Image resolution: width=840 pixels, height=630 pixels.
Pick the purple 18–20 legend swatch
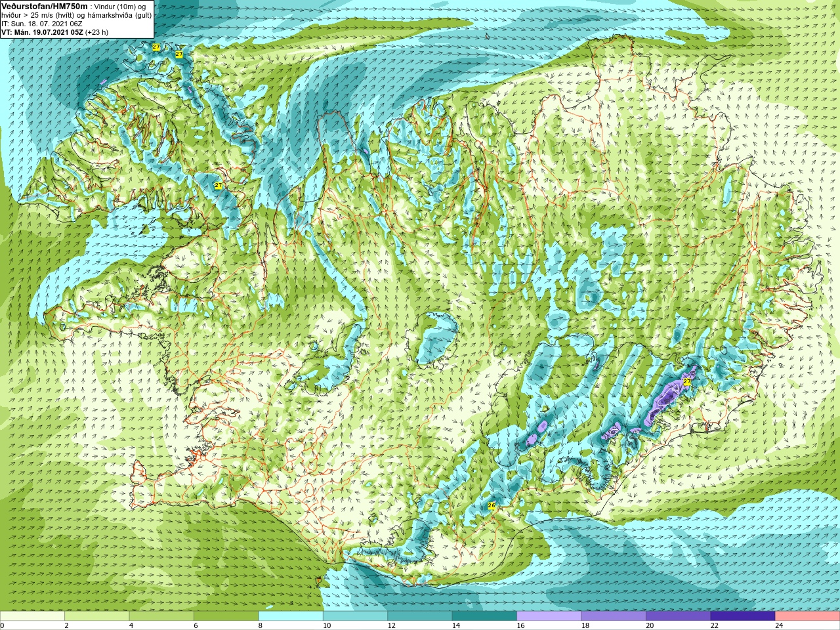click(614, 616)
